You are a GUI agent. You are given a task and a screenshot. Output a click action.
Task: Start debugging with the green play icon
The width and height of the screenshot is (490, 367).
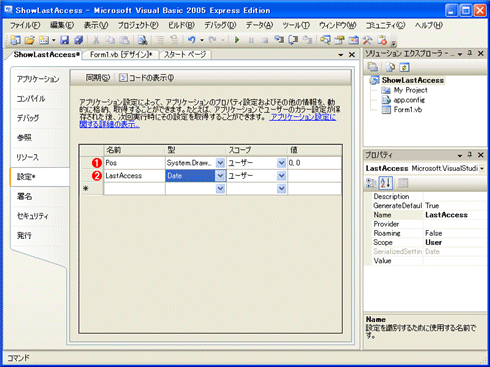[237, 40]
